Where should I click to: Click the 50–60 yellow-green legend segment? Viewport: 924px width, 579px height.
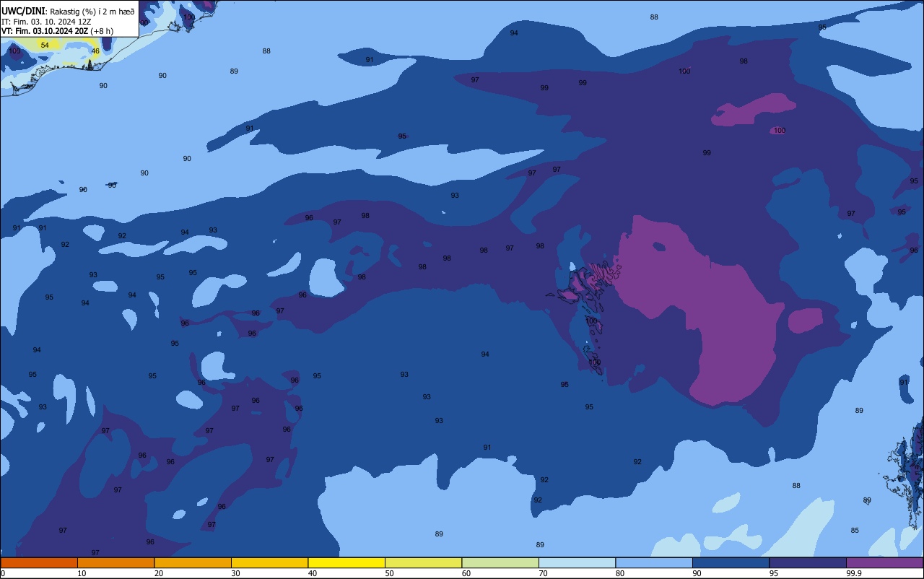(x=423, y=562)
